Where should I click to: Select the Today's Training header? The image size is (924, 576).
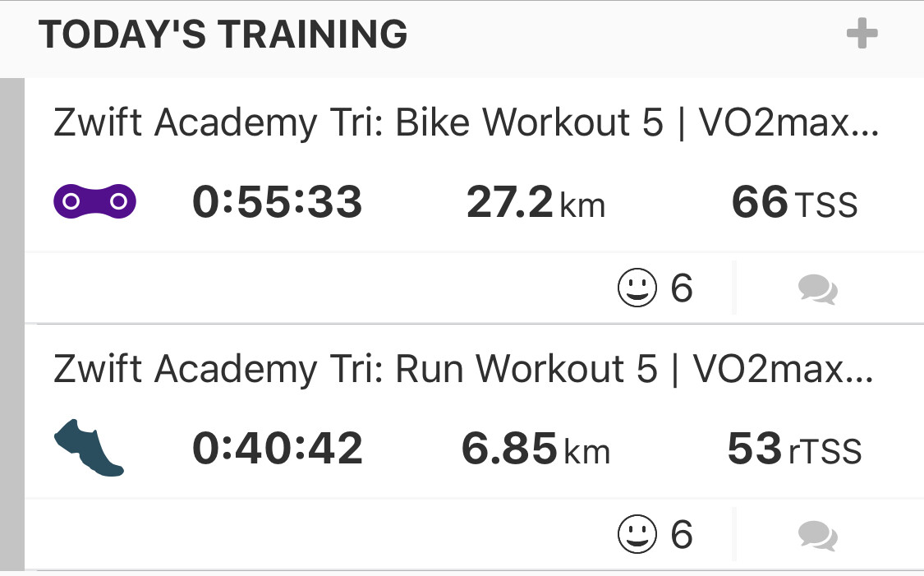tap(223, 35)
